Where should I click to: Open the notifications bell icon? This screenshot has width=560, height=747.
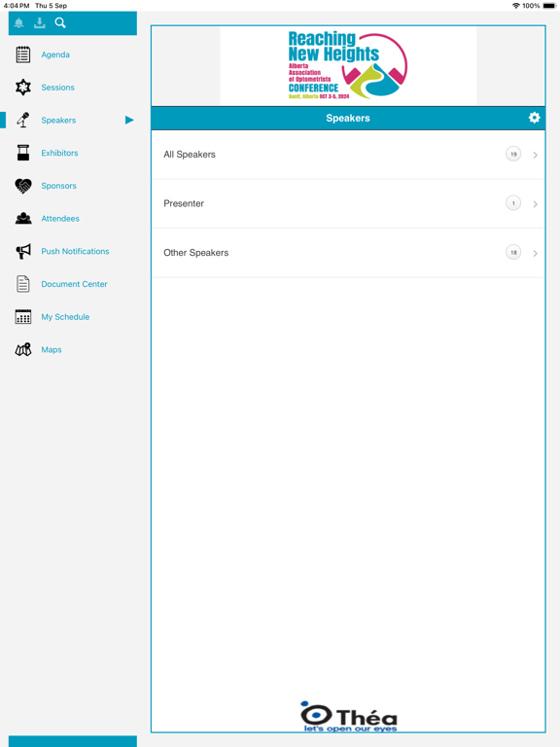(x=19, y=23)
